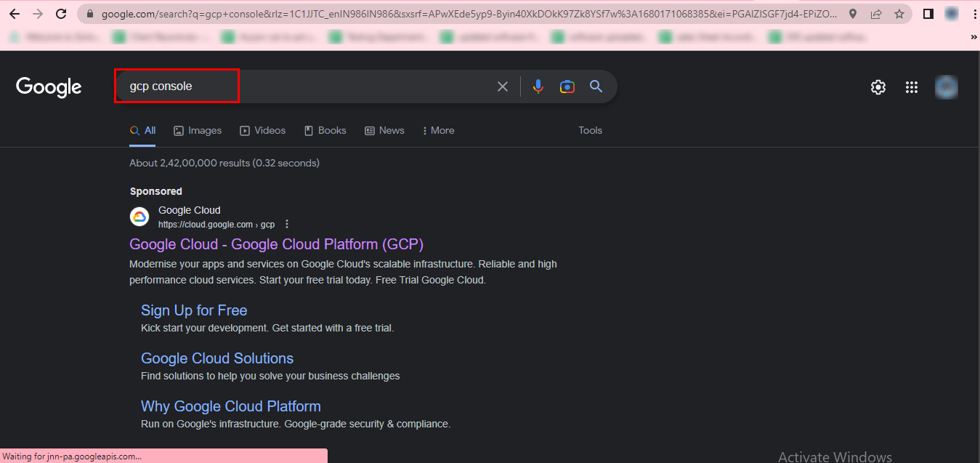This screenshot has width=980, height=463.
Task: Click the browser reload button
Action: (62, 14)
